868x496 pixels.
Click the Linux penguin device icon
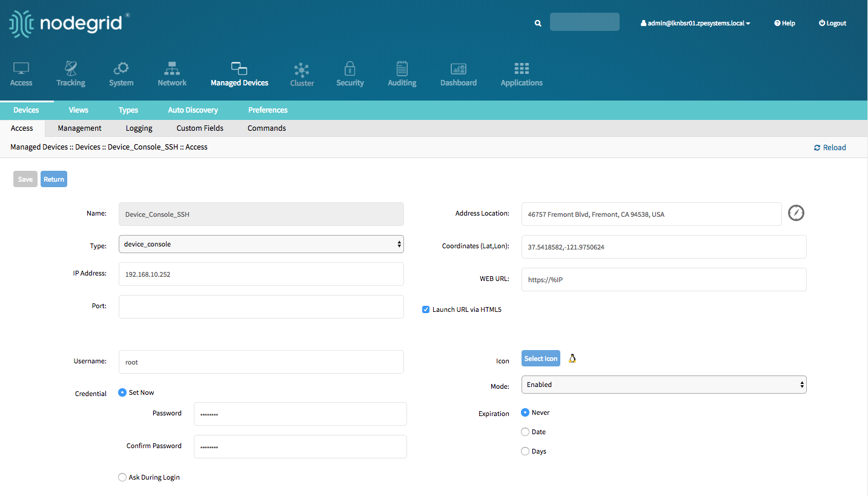point(572,359)
